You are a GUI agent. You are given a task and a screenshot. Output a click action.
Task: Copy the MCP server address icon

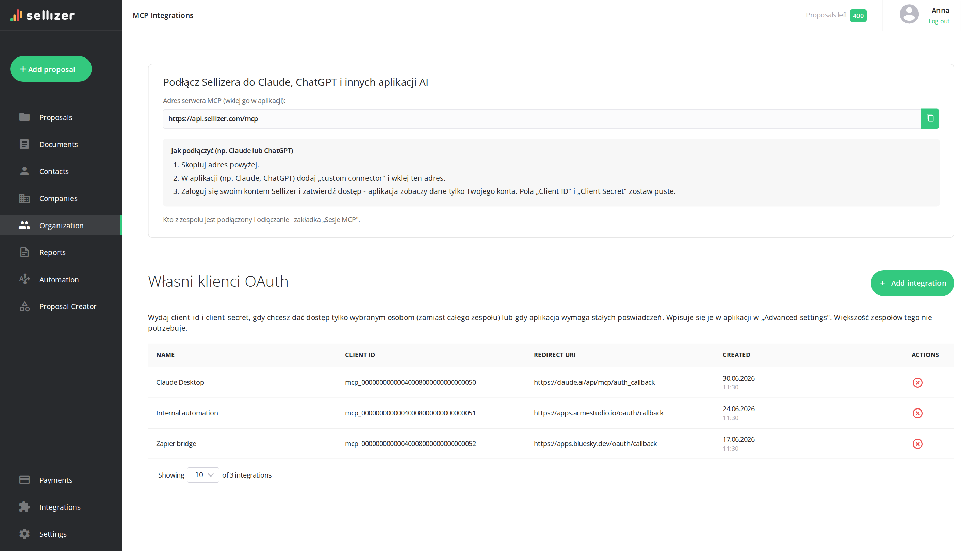(930, 119)
